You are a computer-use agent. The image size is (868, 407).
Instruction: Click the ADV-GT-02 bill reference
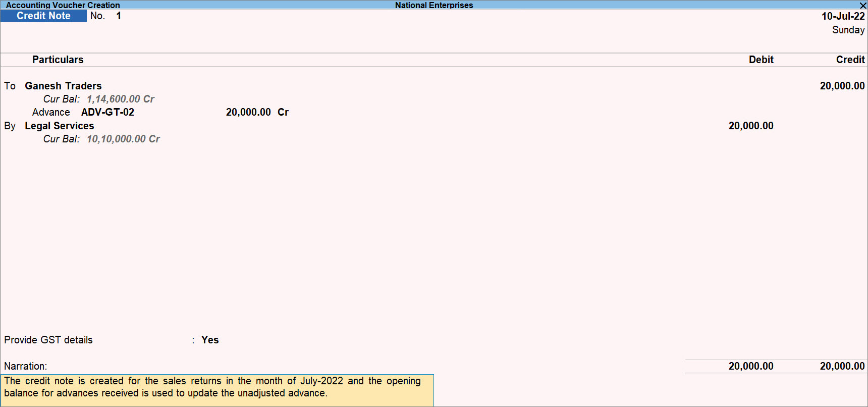coord(107,112)
